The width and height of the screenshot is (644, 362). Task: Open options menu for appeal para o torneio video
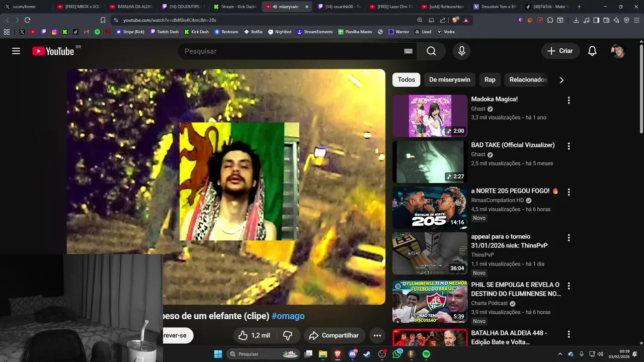(x=569, y=237)
